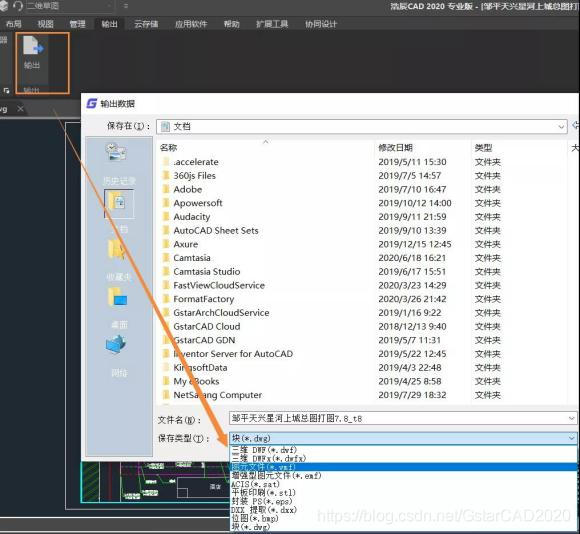Image resolution: width=580 pixels, height=534 pixels.
Task: Click the 输出 export icon in ribbon
Action: click(x=33, y=46)
